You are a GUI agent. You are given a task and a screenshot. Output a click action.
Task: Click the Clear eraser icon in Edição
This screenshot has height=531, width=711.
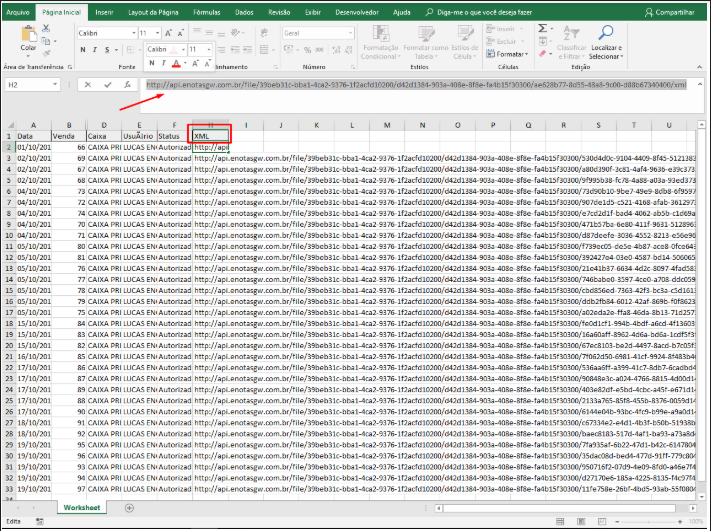(542, 54)
